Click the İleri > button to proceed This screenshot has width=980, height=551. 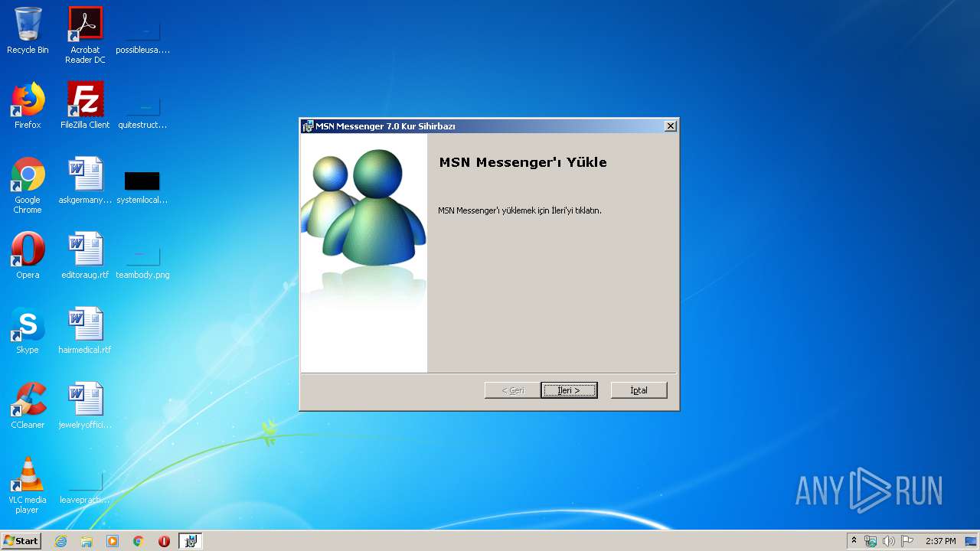[x=569, y=390]
